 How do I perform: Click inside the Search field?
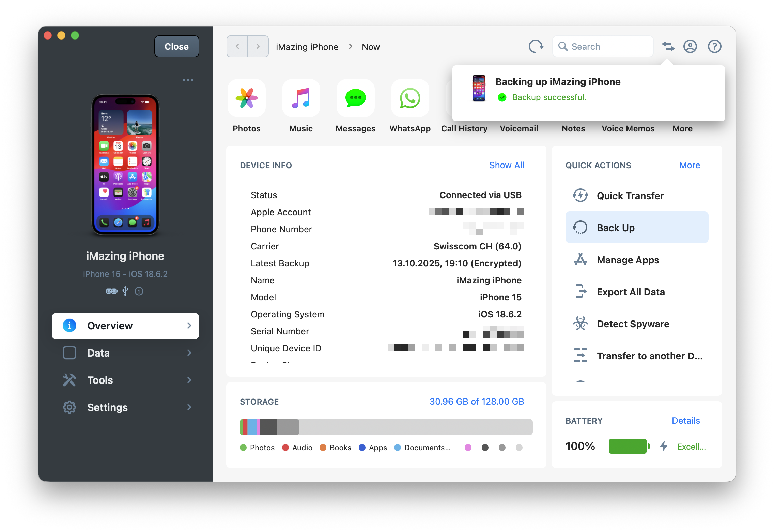click(602, 46)
